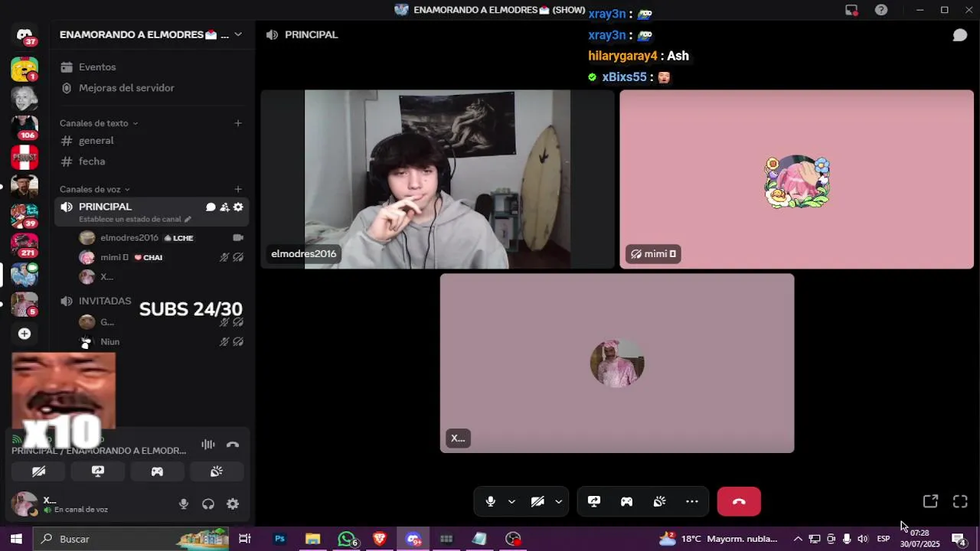
Task: Collapse the Canales de texto category
Action: point(99,123)
